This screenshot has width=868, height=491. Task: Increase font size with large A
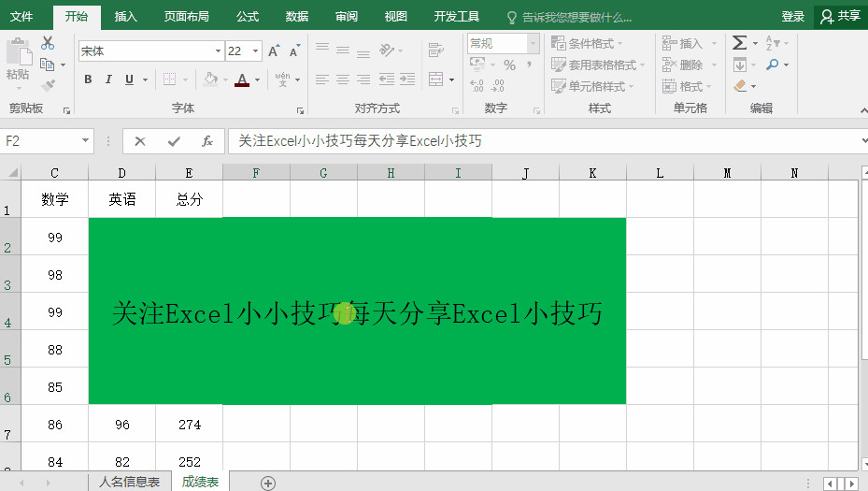(x=274, y=51)
